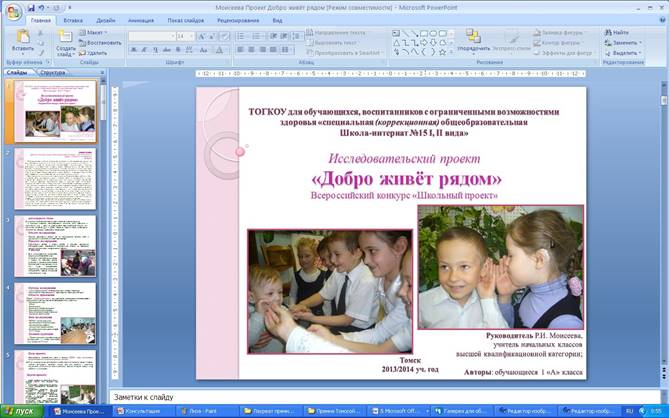Click Find (Найти) button
669x418 pixels.
[616, 32]
